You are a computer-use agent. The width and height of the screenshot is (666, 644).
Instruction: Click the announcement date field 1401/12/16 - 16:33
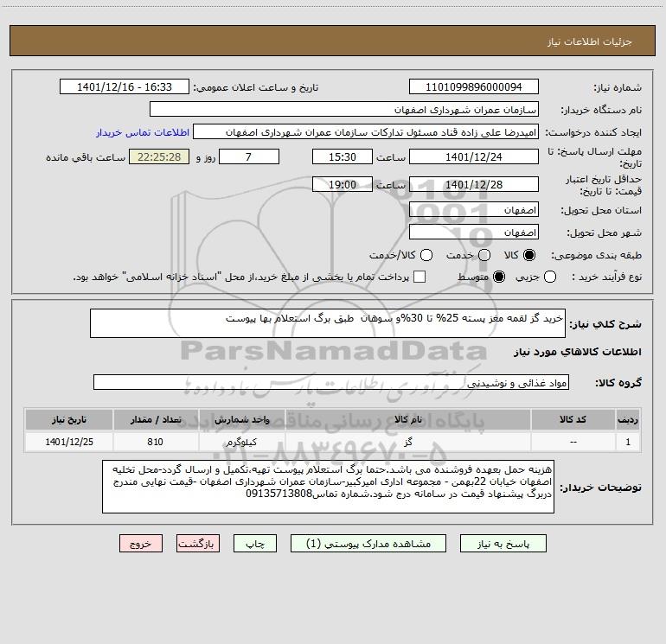point(125,86)
